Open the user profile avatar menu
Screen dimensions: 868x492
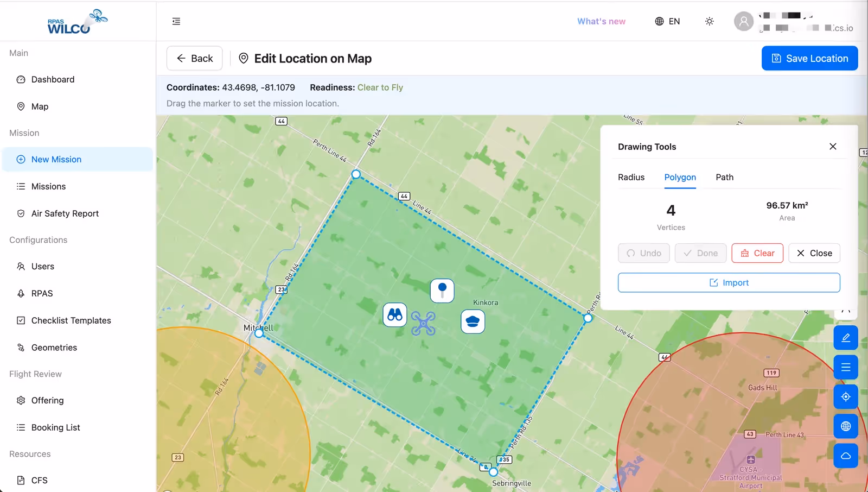(744, 21)
